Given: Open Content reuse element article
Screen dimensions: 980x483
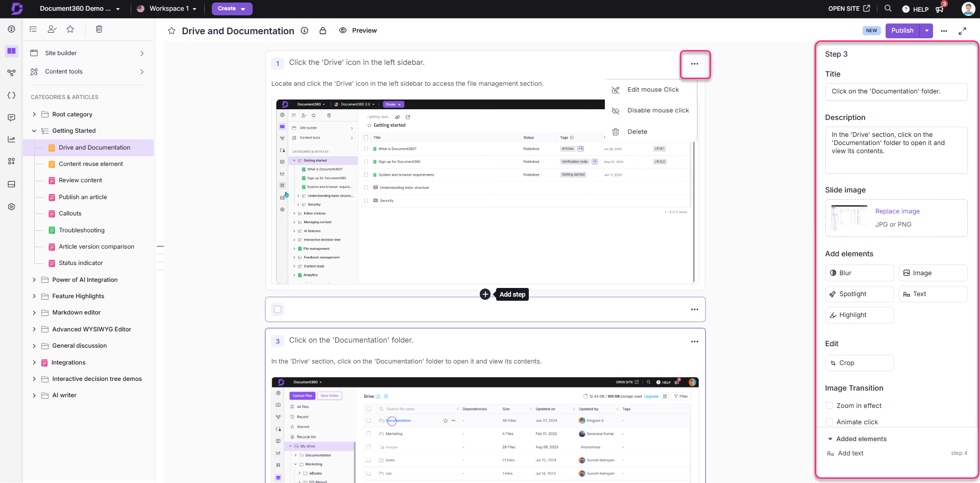Looking at the screenshot, I should [x=91, y=164].
